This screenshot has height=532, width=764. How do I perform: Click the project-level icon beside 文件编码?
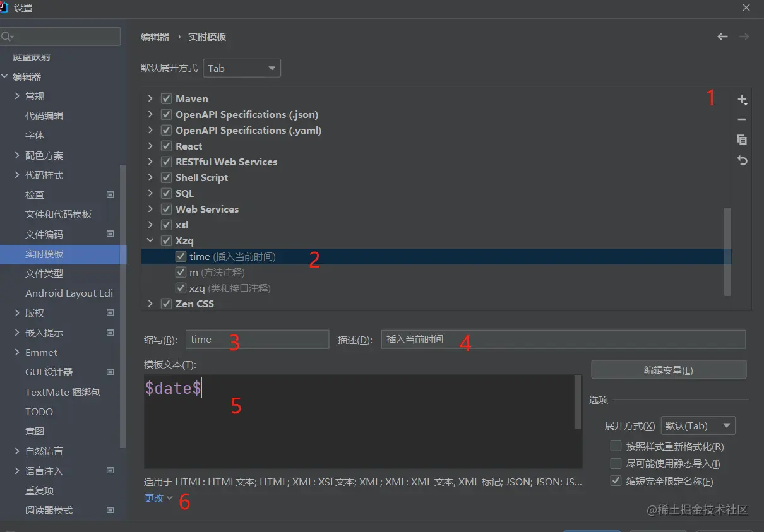110,233
